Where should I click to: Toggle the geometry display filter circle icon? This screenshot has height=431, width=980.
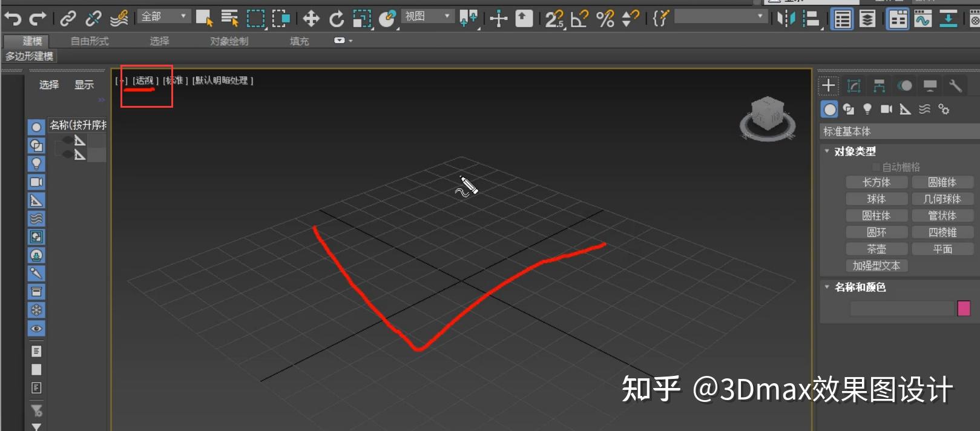coord(36,127)
